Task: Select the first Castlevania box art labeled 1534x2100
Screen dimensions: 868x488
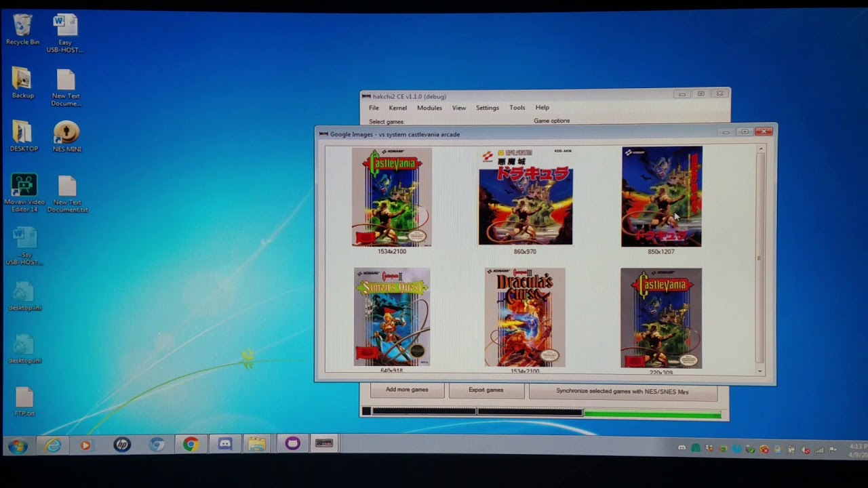Action: [x=391, y=197]
